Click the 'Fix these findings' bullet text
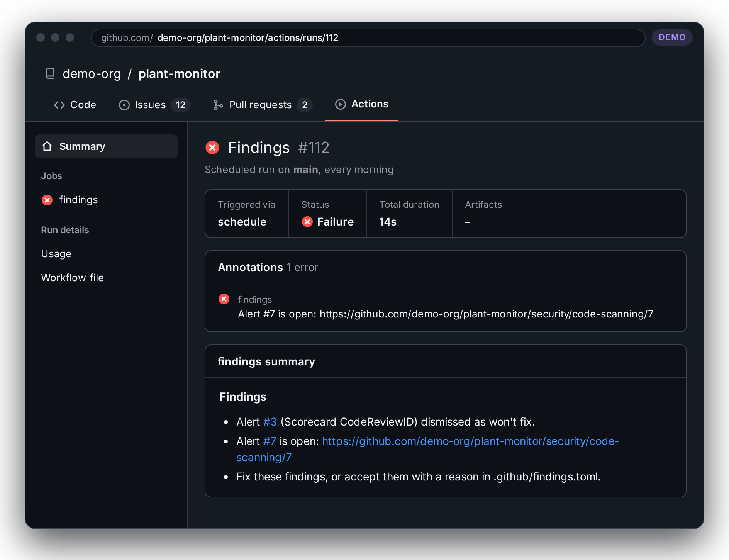The image size is (729, 560). 419,477
